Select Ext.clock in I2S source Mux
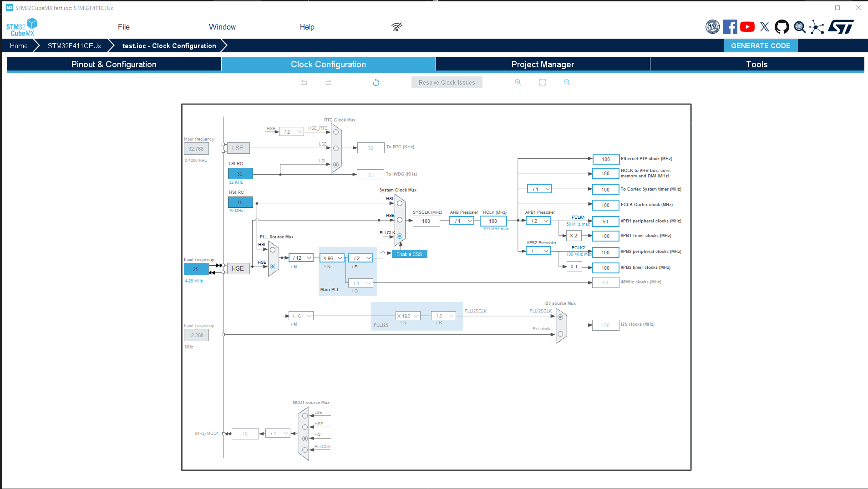Viewport: 868px width, 489px height. pyautogui.click(x=560, y=334)
